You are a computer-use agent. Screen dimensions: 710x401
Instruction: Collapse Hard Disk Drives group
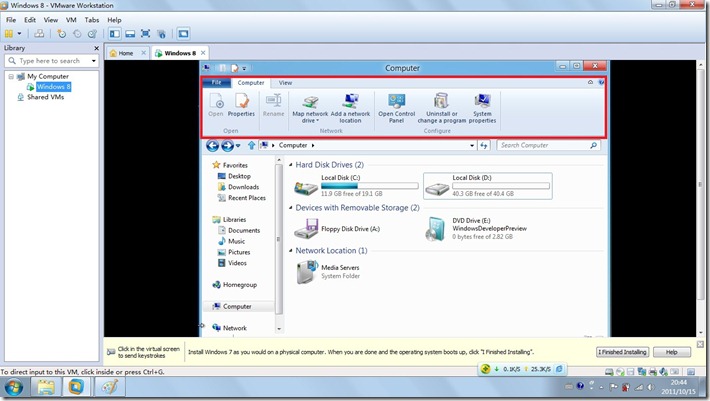[x=291, y=165]
